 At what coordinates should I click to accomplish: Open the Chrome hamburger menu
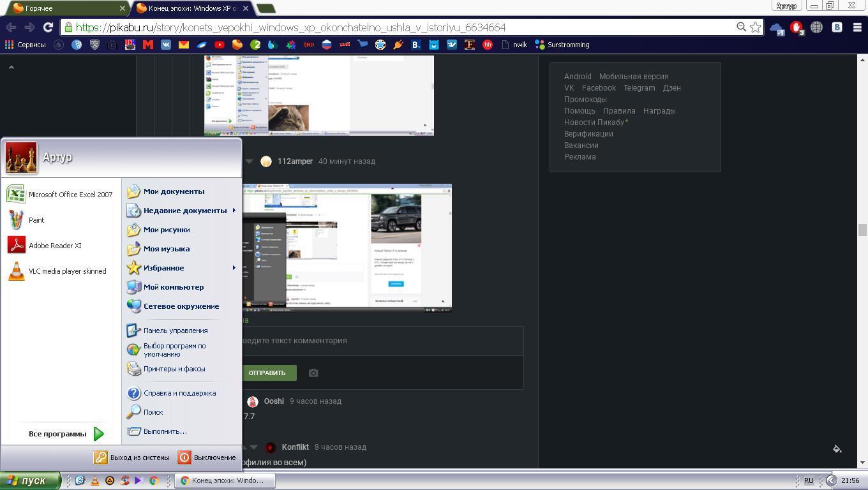click(x=857, y=27)
